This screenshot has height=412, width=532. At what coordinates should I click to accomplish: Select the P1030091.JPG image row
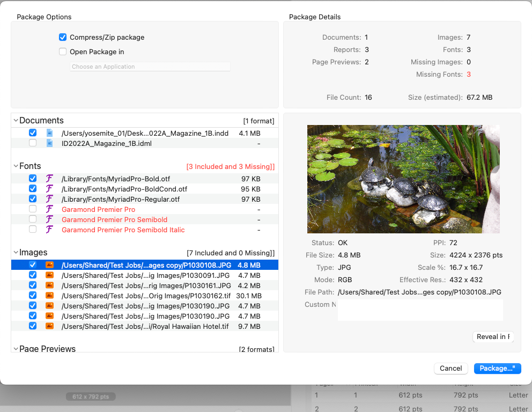click(145, 275)
